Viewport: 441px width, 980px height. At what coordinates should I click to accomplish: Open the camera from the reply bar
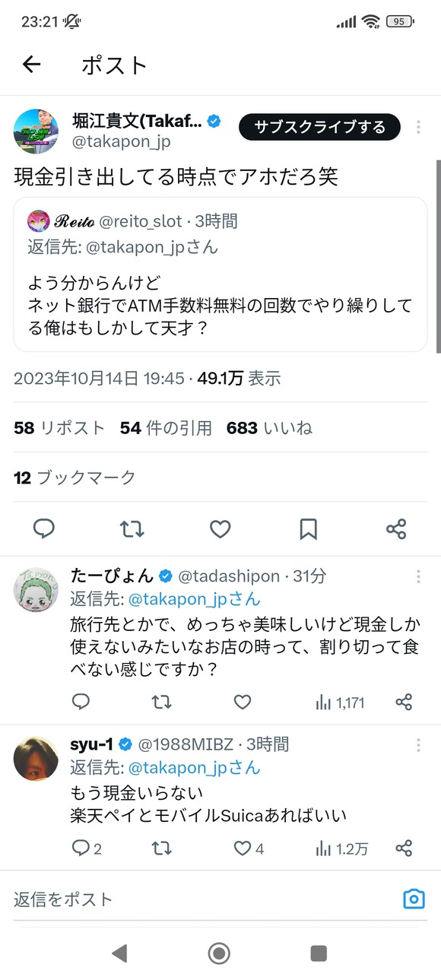pyautogui.click(x=414, y=898)
